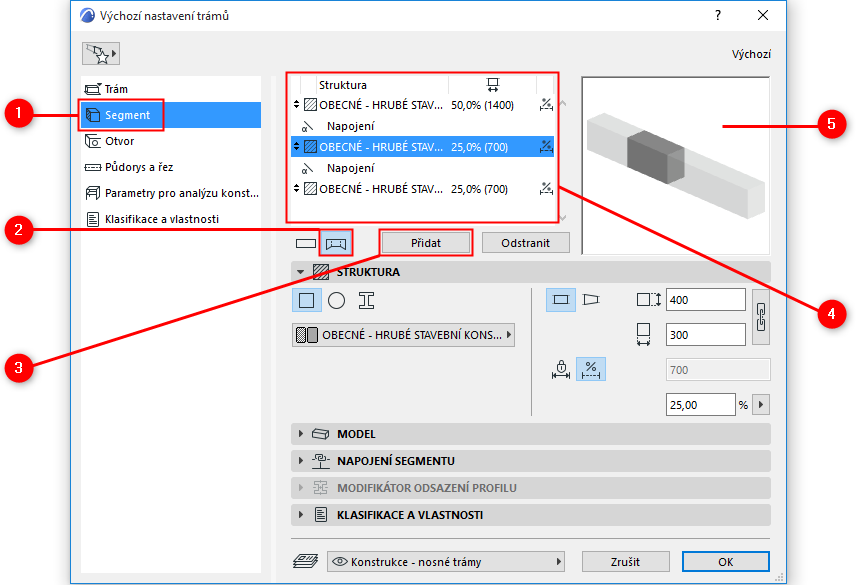Expand KLASIFIKACE A VLASTNOSTI panel
Viewport: 856px width, 585px height.
pos(301,515)
